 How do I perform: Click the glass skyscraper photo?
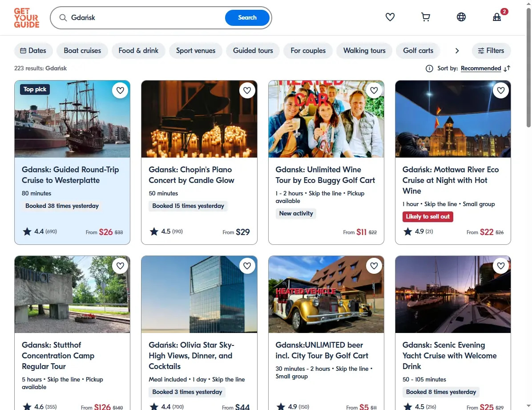[199, 294]
